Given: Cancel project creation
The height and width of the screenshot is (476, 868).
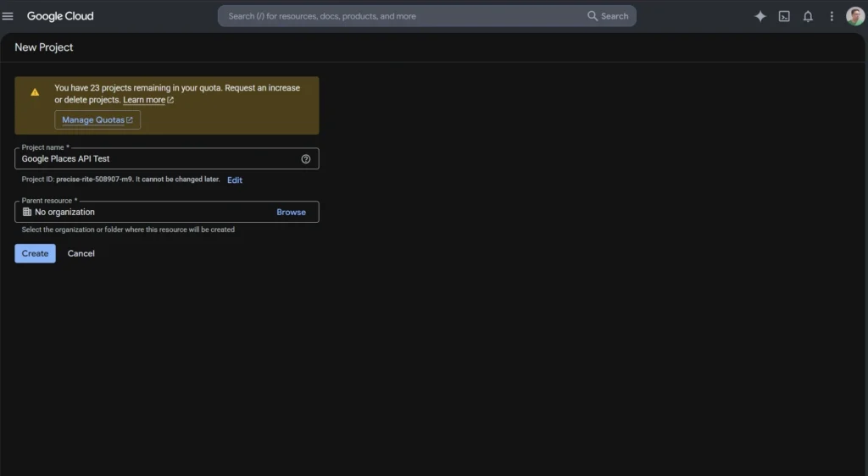Looking at the screenshot, I should [81, 253].
